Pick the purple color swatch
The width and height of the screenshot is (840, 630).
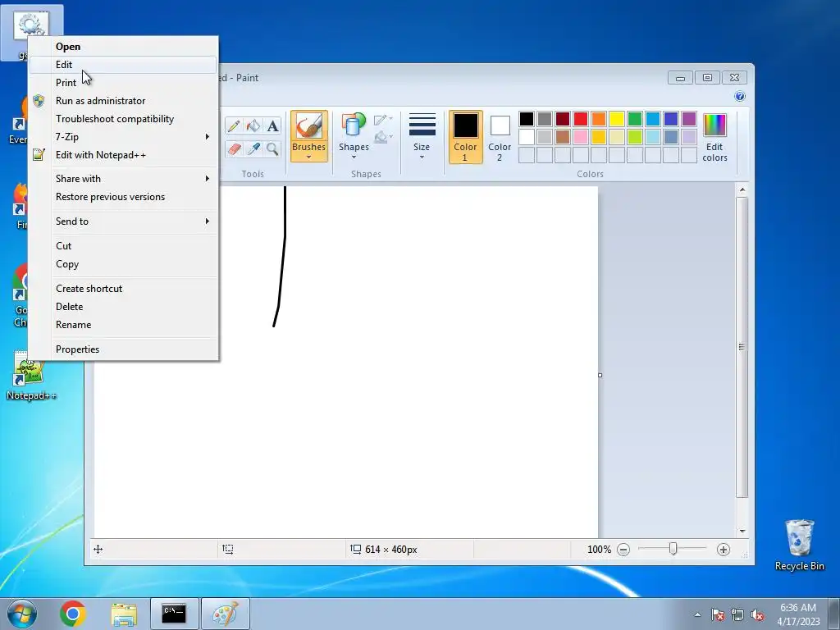point(689,119)
